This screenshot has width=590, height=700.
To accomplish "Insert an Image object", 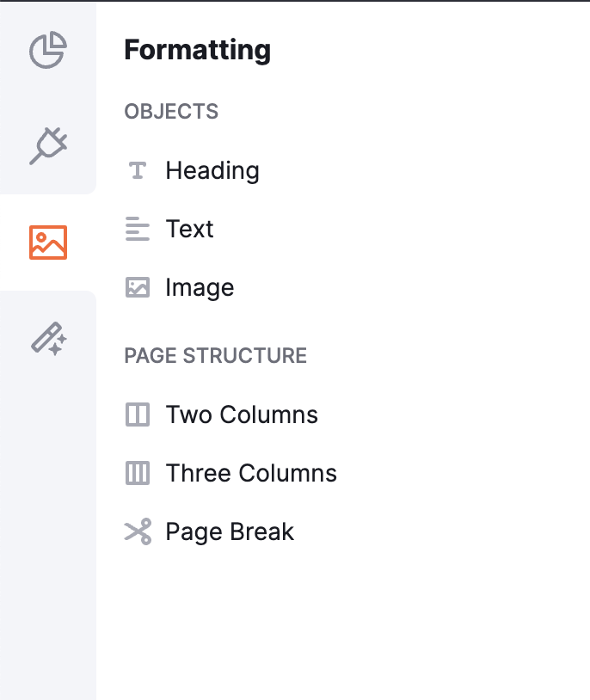I will pyautogui.click(x=199, y=287).
